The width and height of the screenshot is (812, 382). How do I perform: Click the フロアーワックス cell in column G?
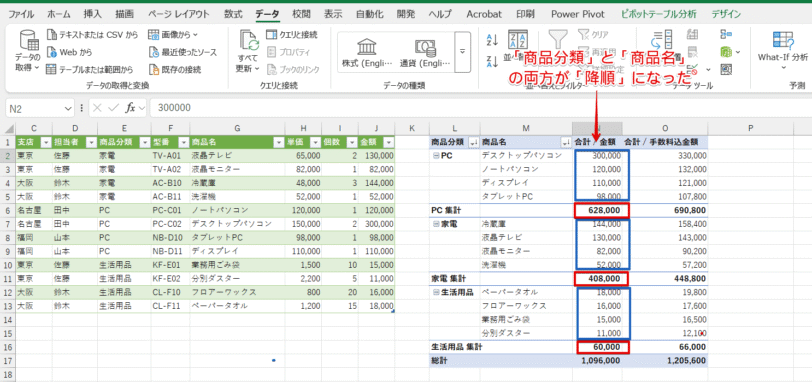(237, 292)
